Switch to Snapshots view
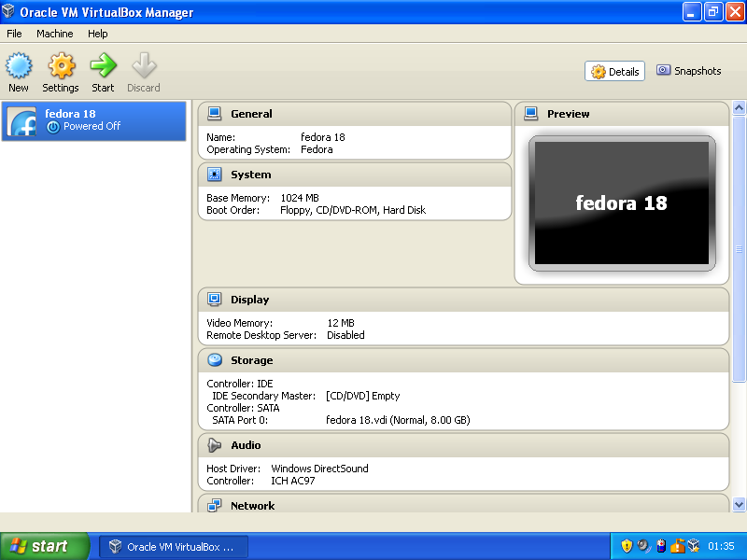 [689, 71]
